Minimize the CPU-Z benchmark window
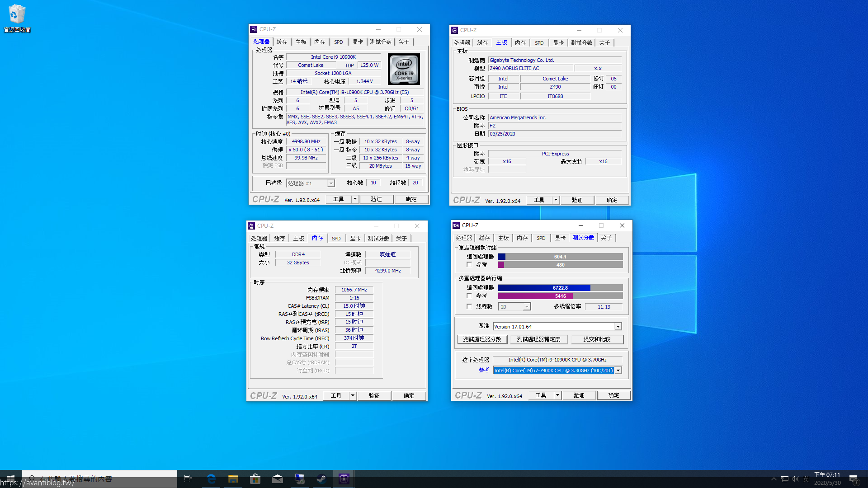The width and height of the screenshot is (868, 488). pyautogui.click(x=581, y=225)
